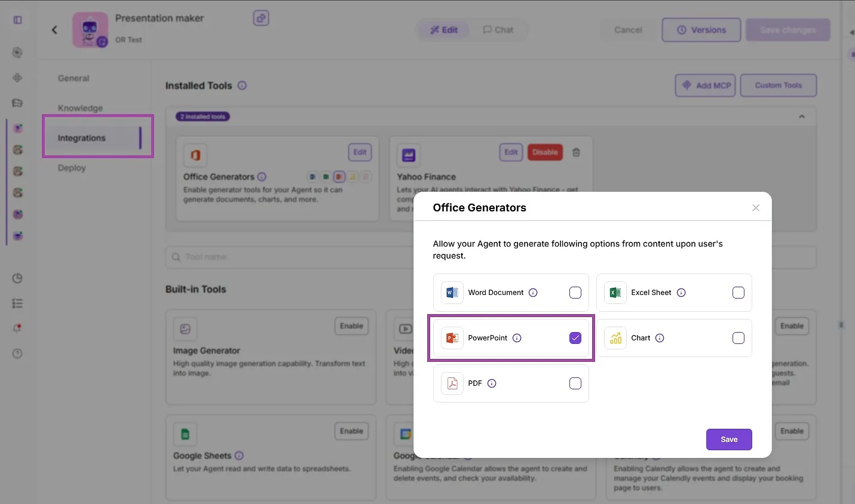The width and height of the screenshot is (855, 504).
Task: Click the Chart bar graph icon
Action: 615,338
